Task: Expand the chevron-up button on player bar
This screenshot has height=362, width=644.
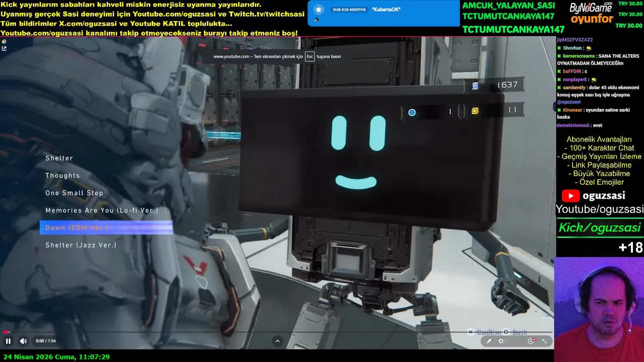Action: point(277,341)
